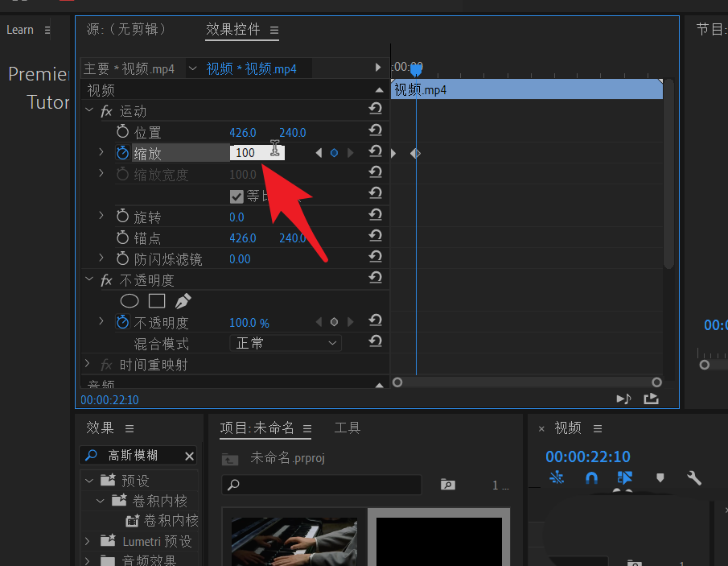Toggle 位置 stopwatch animation
Screen dimensions: 728x566
[122, 132]
